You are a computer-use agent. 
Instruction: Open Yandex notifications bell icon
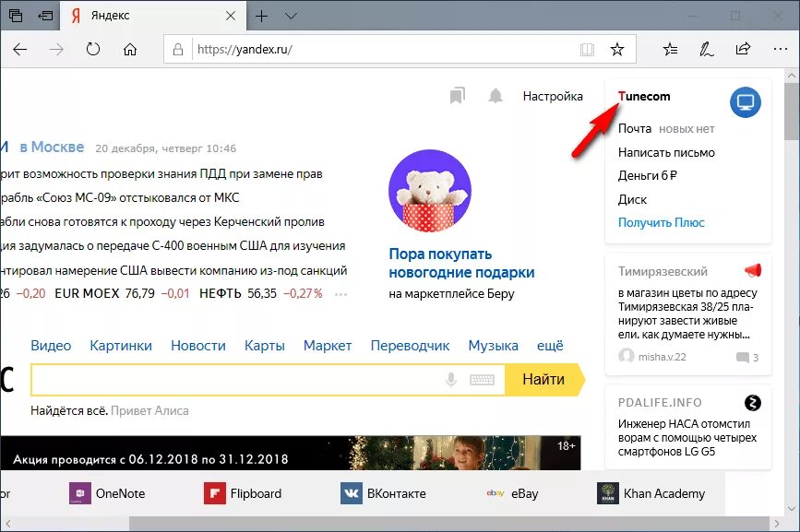[496, 96]
